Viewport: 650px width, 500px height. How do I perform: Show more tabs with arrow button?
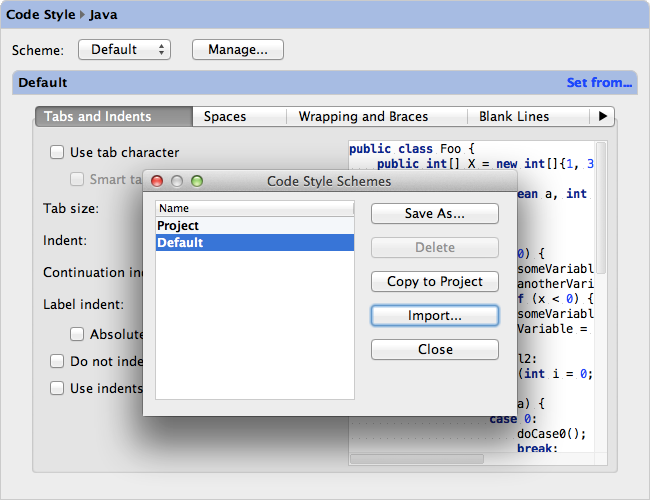coord(602,116)
